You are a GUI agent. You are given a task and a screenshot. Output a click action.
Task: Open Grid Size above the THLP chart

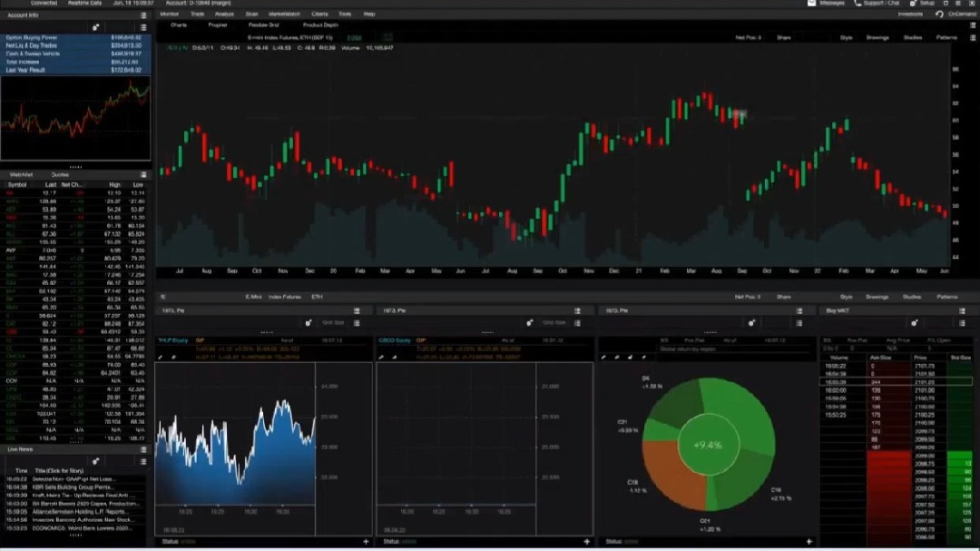333,323
